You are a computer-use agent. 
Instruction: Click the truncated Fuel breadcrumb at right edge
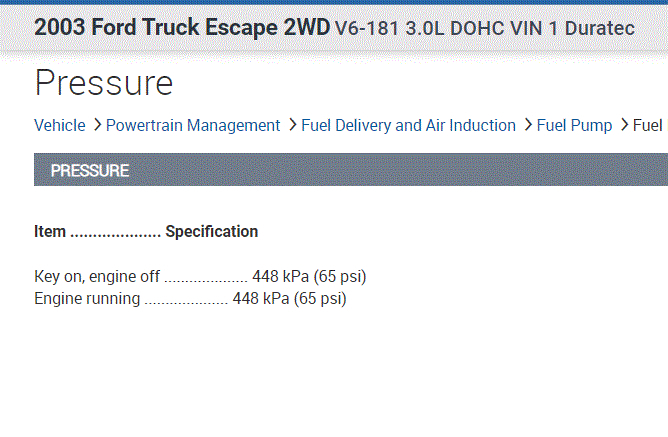tap(648, 125)
